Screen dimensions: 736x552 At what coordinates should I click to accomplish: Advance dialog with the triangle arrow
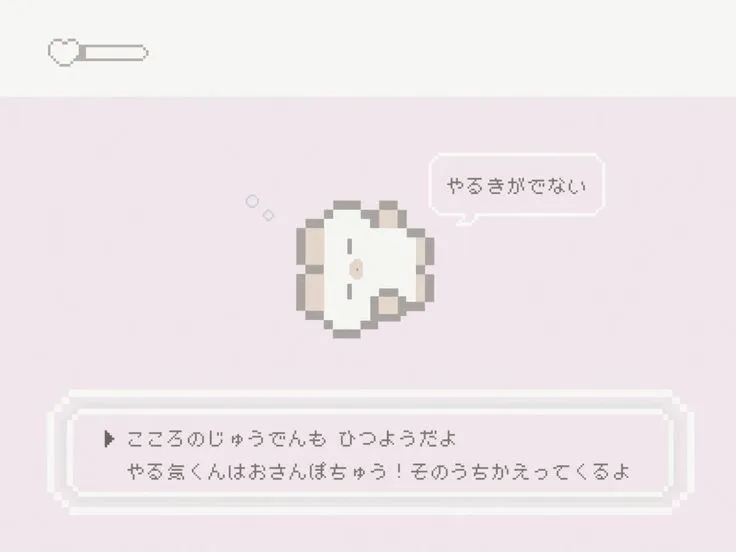click(x=109, y=439)
